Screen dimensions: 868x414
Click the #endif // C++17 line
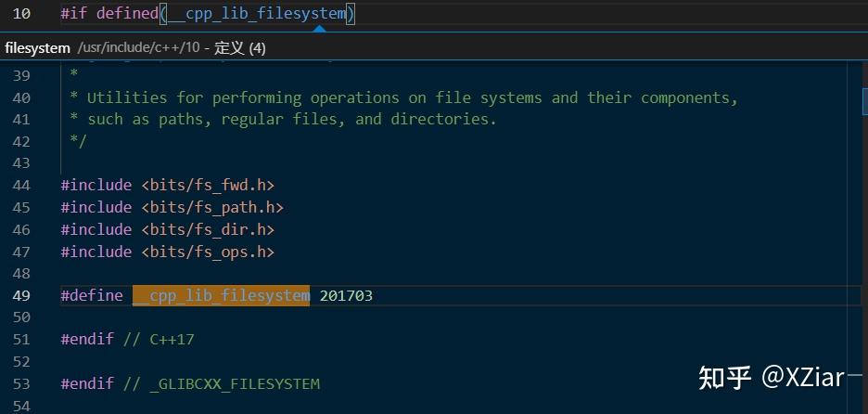[127, 339]
